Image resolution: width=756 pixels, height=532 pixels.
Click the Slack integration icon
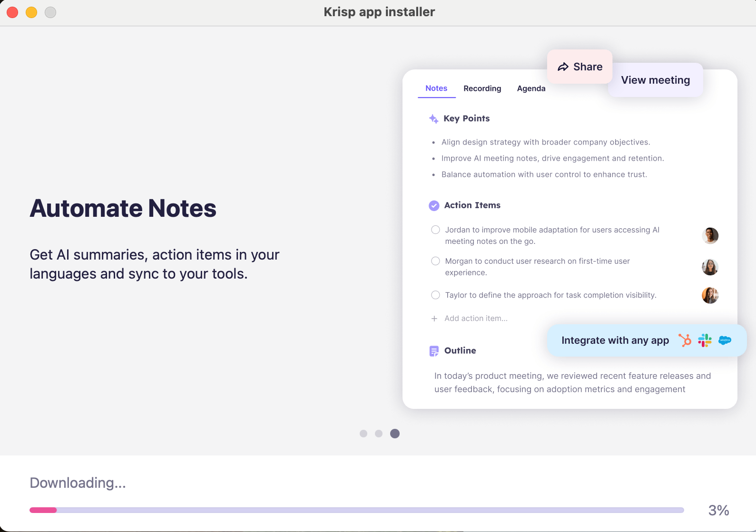(705, 340)
